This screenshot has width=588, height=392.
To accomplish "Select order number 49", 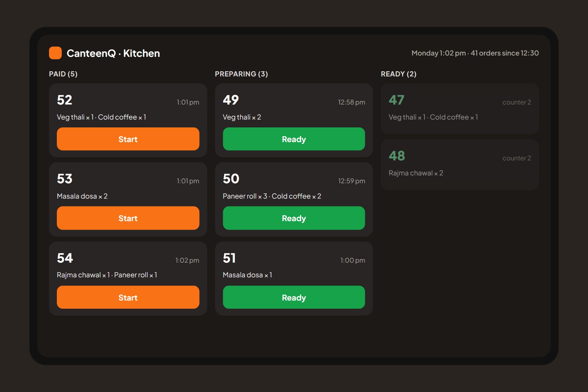I will [x=231, y=100].
